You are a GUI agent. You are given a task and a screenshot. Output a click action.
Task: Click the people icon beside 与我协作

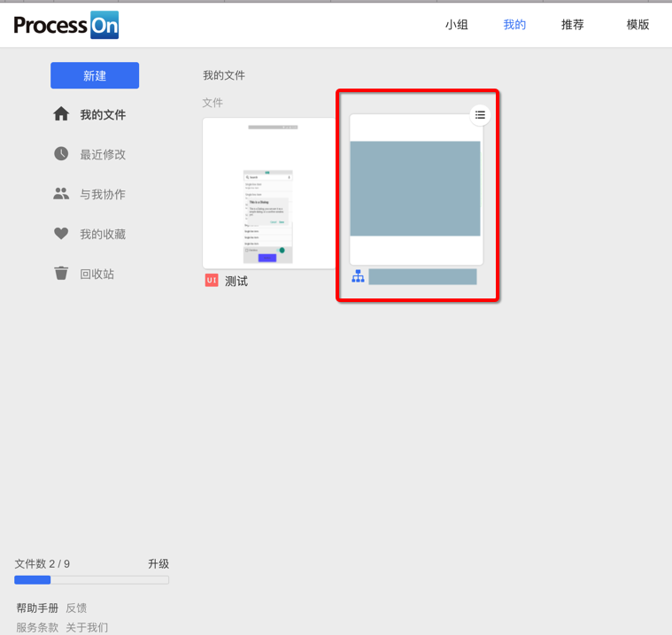point(61,193)
